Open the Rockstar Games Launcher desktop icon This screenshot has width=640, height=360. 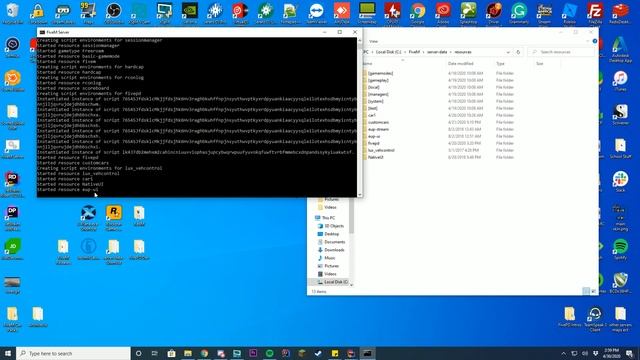[113, 218]
